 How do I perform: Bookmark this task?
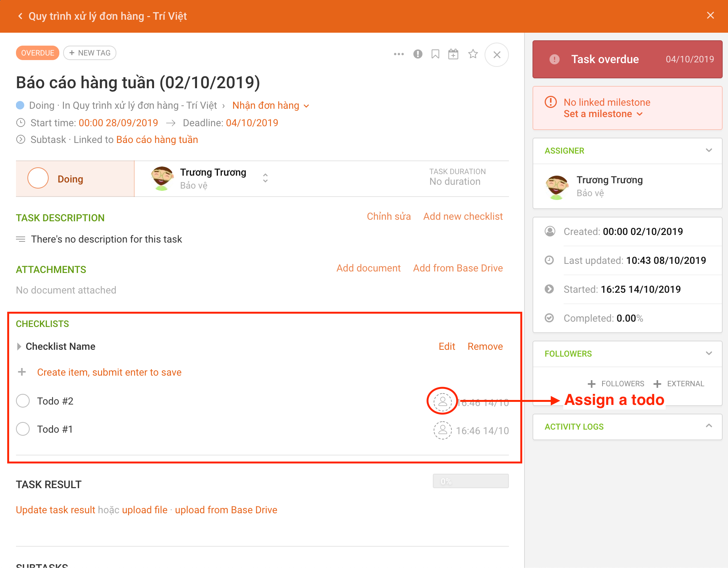coord(435,54)
